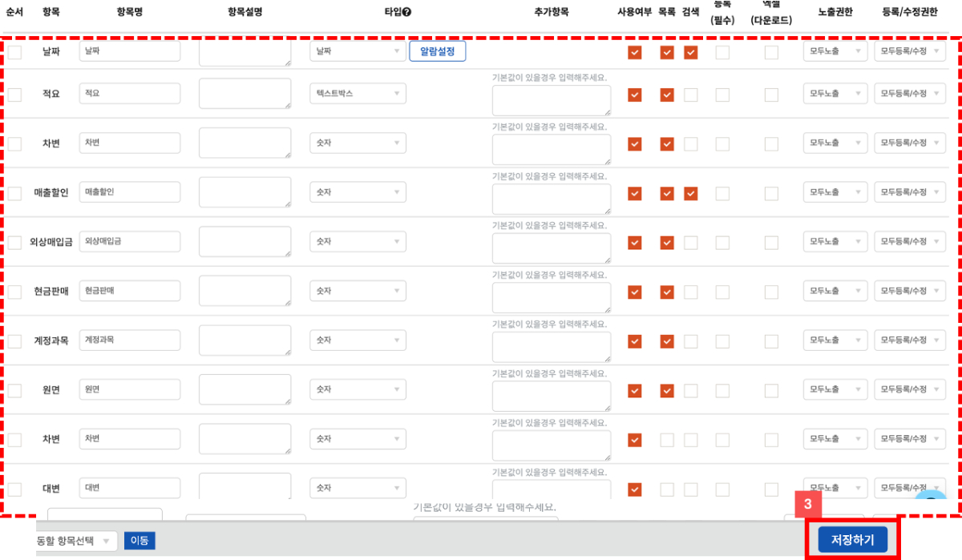962x560 pixels.
Task: Uncheck 사용여부 for the 적요 row
Action: coord(635,95)
